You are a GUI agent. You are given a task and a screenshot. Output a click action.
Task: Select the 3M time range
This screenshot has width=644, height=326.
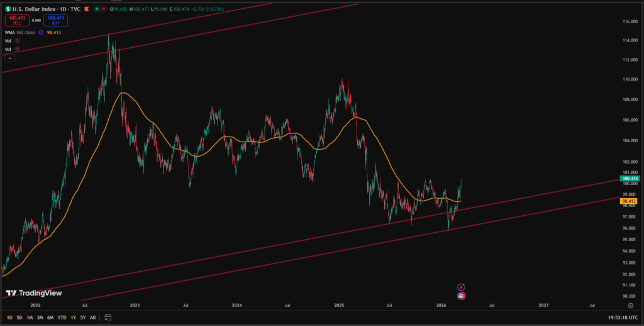pyautogui.click(x=40, y=317)
